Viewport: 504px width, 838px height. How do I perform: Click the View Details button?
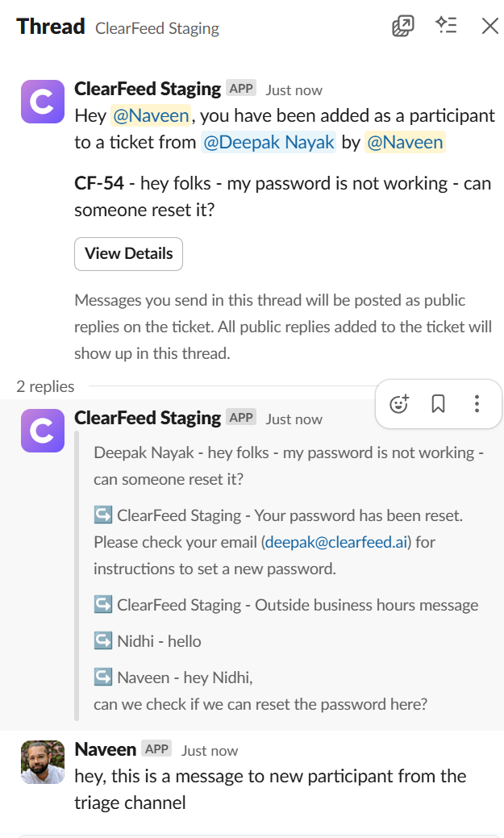pos(128,254)
